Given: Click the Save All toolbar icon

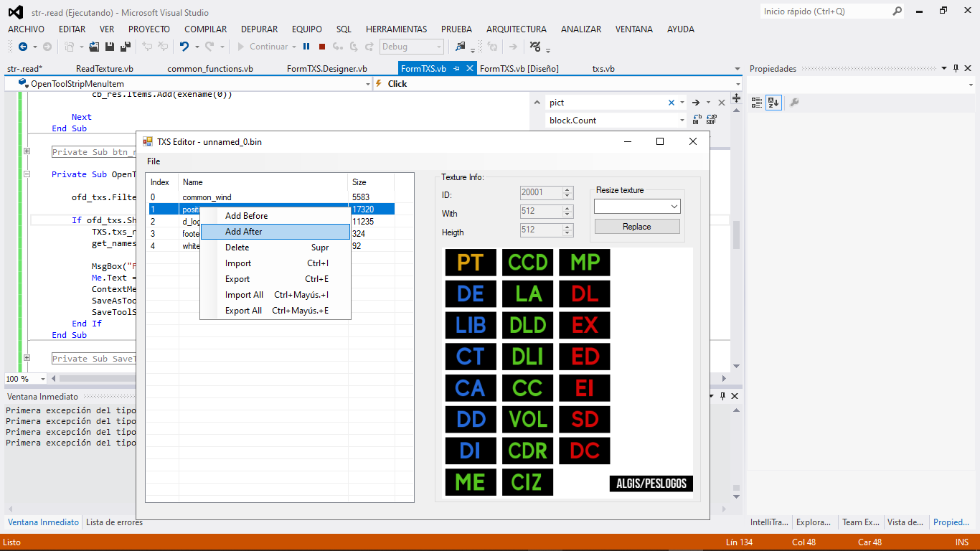Looking at the screenshot, I should click(x=126, y=47).
